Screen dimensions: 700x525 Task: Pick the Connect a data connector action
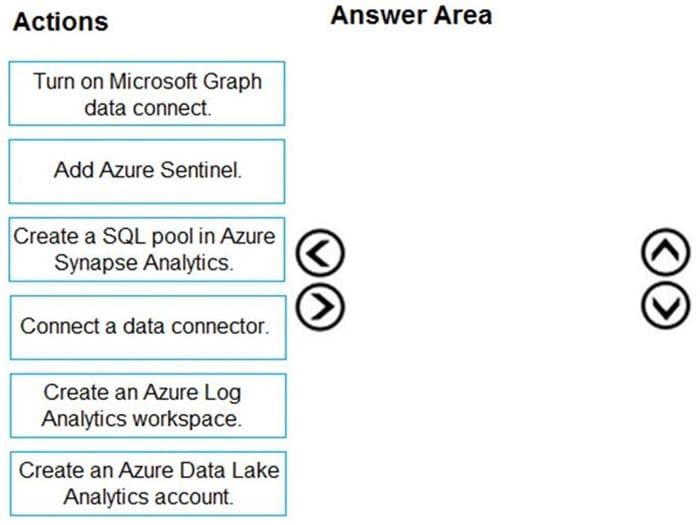[148, 327]
